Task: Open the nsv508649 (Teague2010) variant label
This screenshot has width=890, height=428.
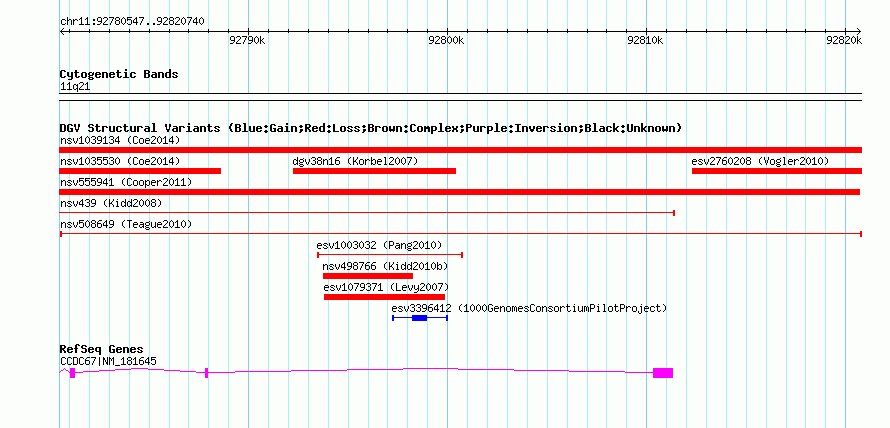Action: click(x=125, y=224)
